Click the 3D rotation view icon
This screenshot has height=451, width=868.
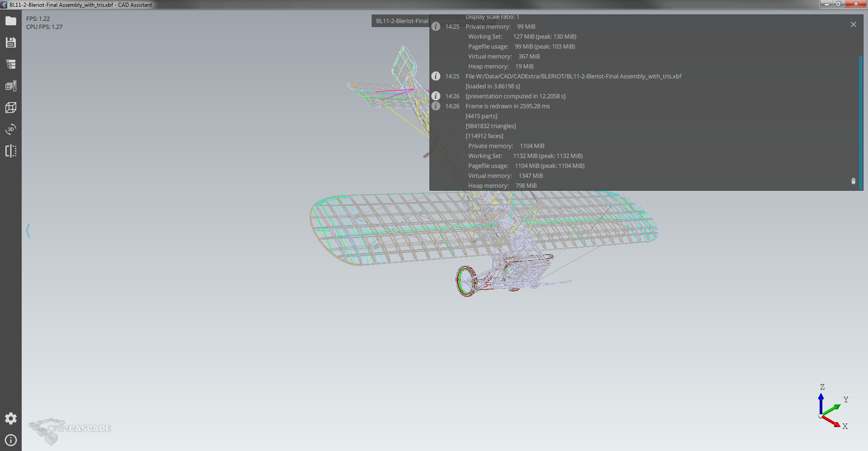[x=11, y=129]
